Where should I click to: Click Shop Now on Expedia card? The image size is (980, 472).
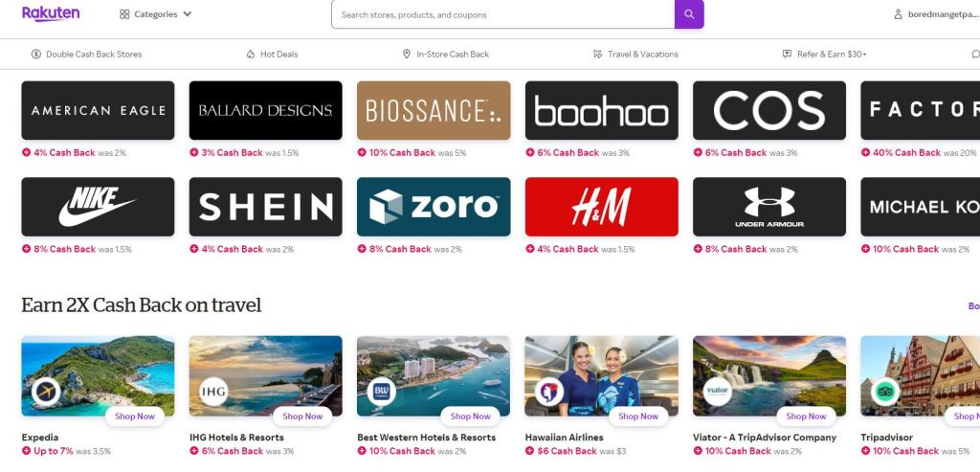pyautogui.click(x=135, y=416)
